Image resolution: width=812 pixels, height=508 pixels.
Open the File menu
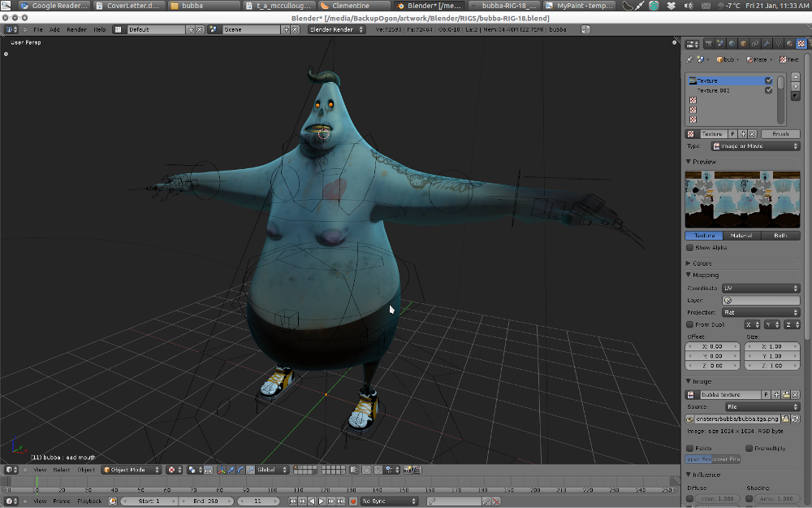[x=38, y=29]
